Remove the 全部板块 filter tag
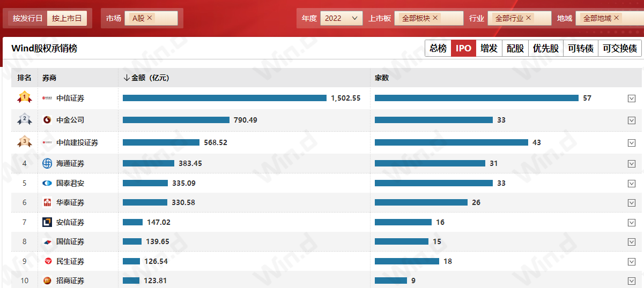 coord(435,18)
